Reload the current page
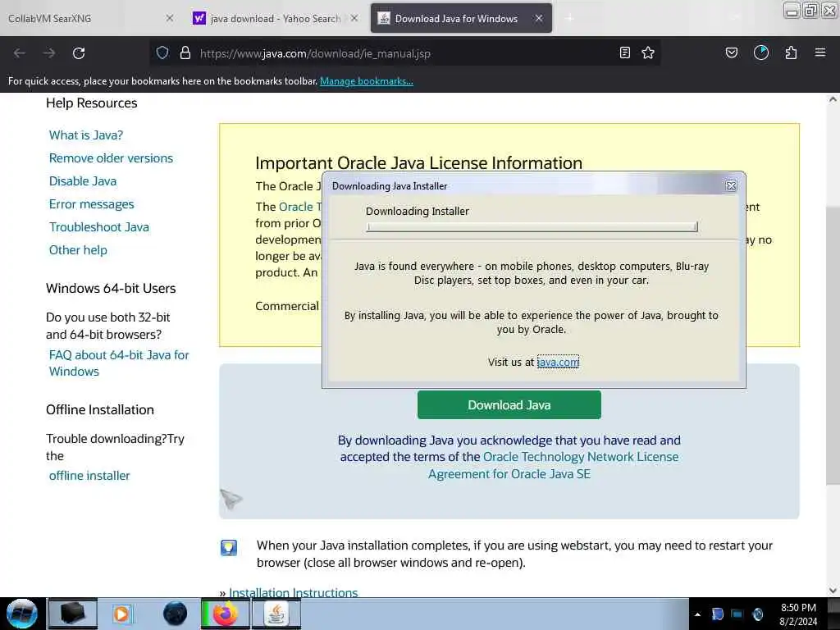840x630 pixels. (x=79, y=53)
